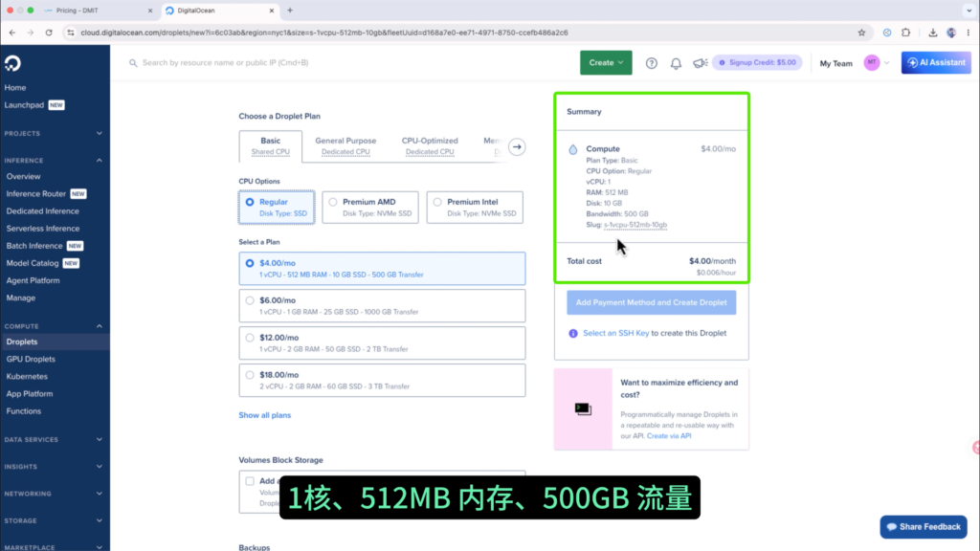The width and height of the screenshot is (980, 551).
Task: Click the browser address bar URL
Action: coord(323,33)
